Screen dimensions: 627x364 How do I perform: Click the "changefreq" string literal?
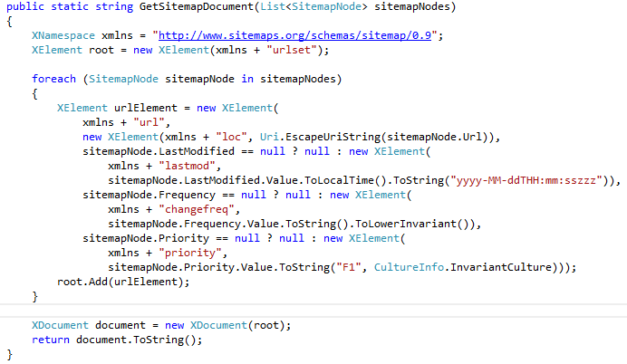coord(197,209)
